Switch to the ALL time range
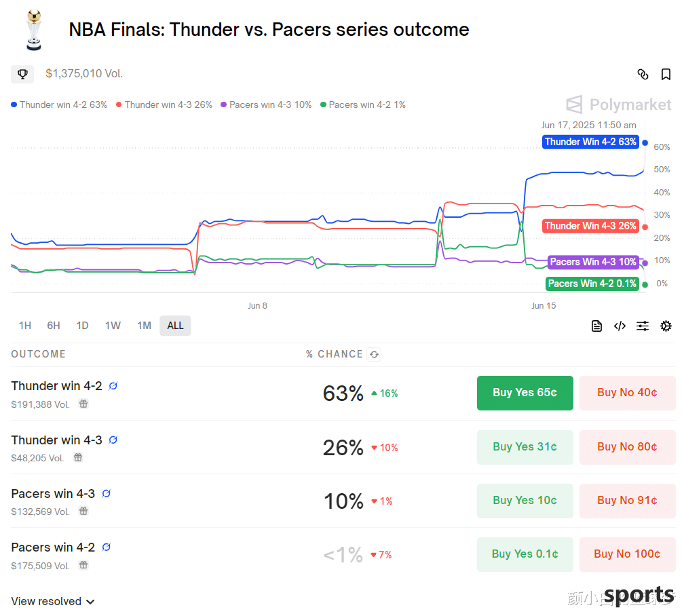 [175, 326]
